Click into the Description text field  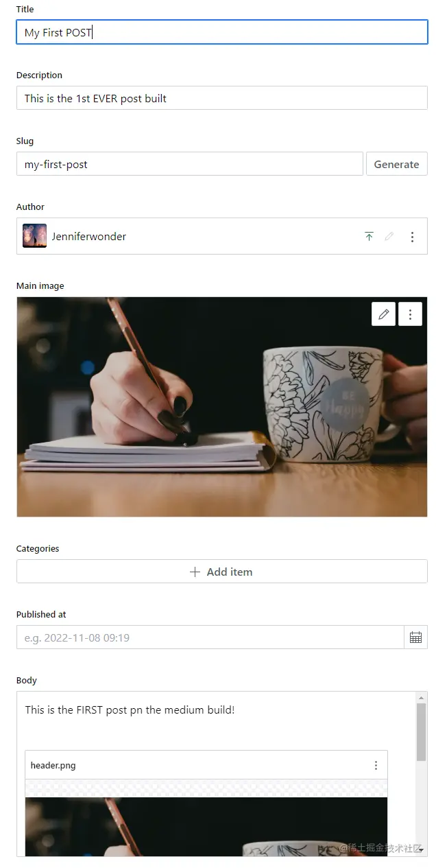tap(222, 98)
